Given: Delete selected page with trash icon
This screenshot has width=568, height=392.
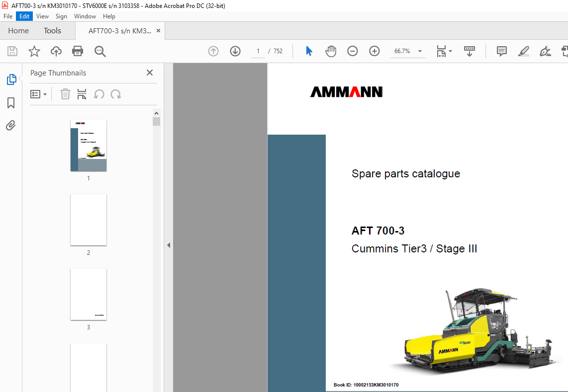Looking at the screenshot, I should pos(65,94).
